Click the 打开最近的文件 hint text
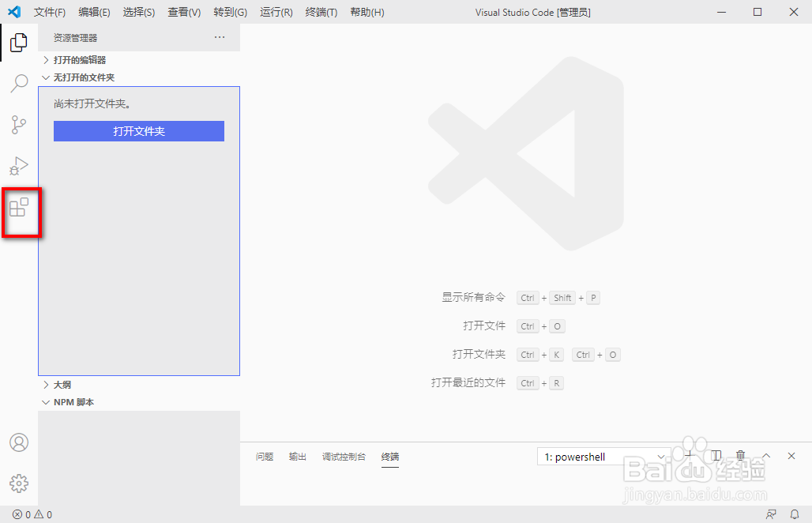Screen dimensions: 812x523 point(468,382)
